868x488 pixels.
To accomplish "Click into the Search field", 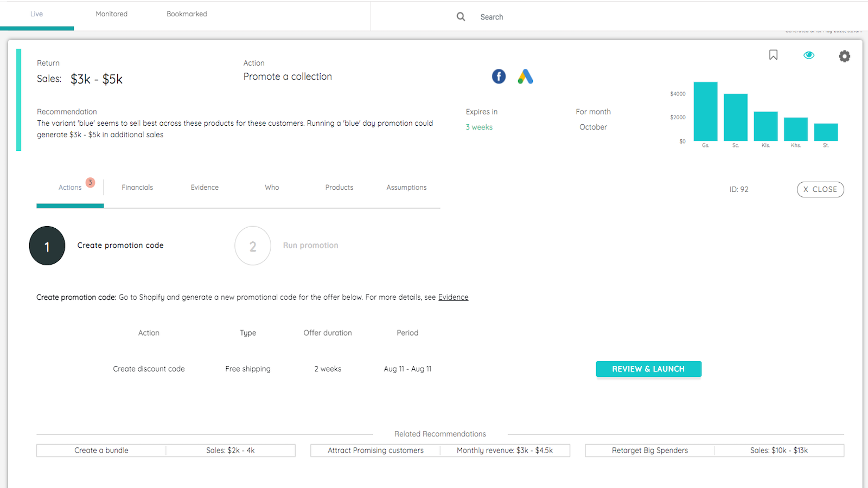I will (x=542, y=17).
